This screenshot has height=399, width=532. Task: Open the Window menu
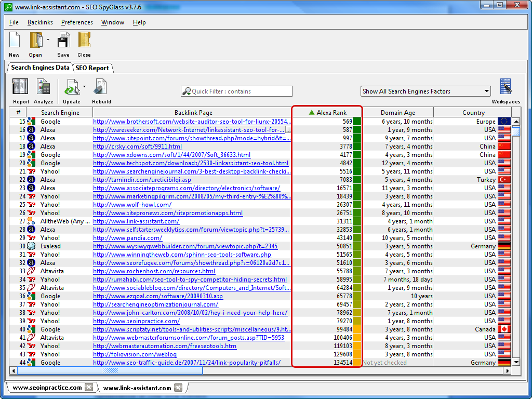point(113,22)
